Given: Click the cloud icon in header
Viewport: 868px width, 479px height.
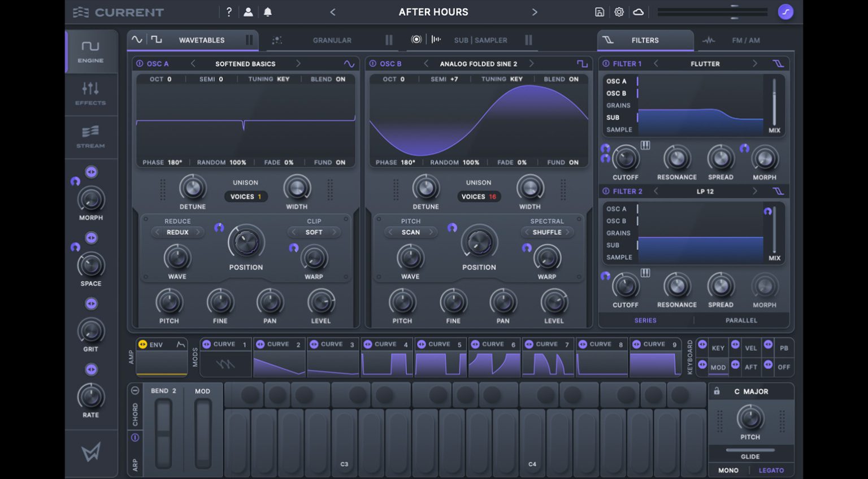Looking at the screenshot, I should (638, 12).
